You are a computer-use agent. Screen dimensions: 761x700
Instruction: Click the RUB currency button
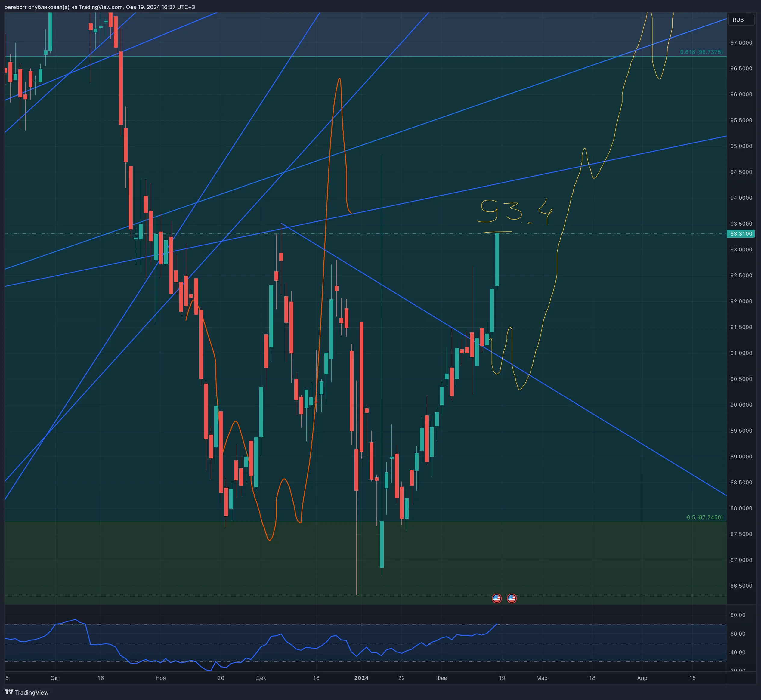[x=741, y=20]
